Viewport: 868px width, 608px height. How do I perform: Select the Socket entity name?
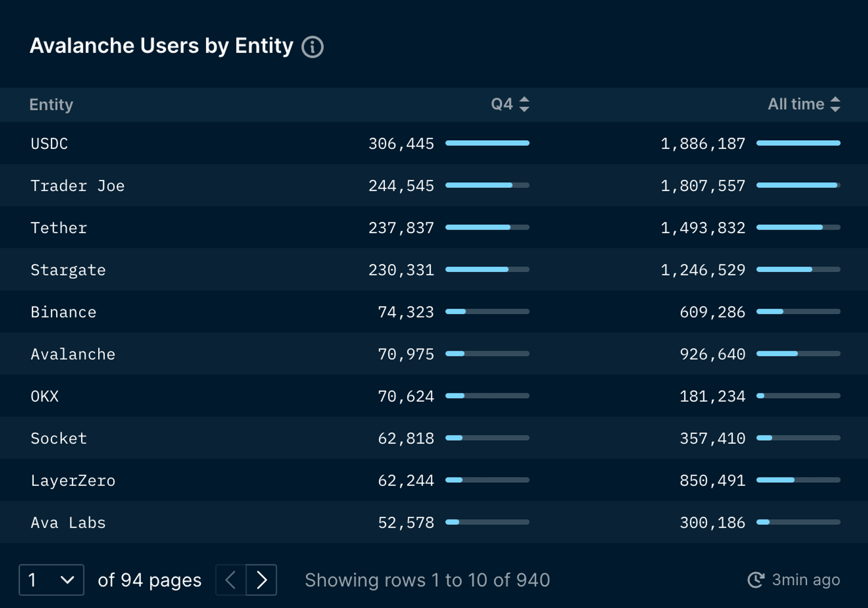click(59, 439)
